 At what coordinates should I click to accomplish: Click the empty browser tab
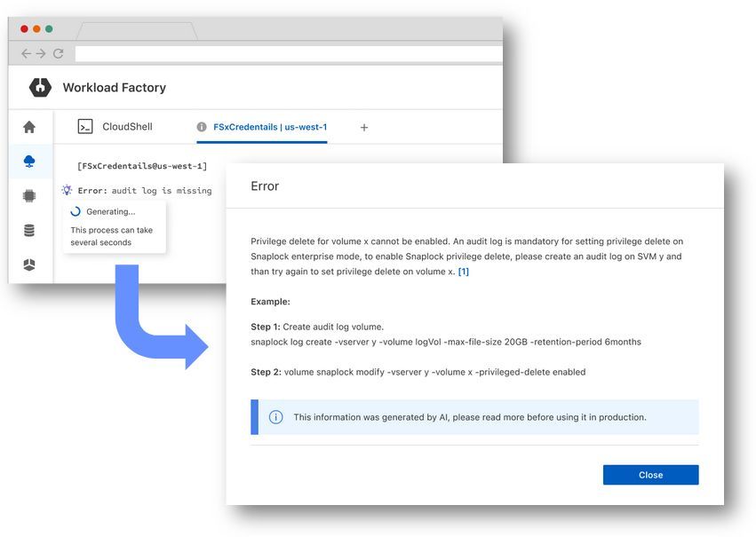tap(137, 31)
